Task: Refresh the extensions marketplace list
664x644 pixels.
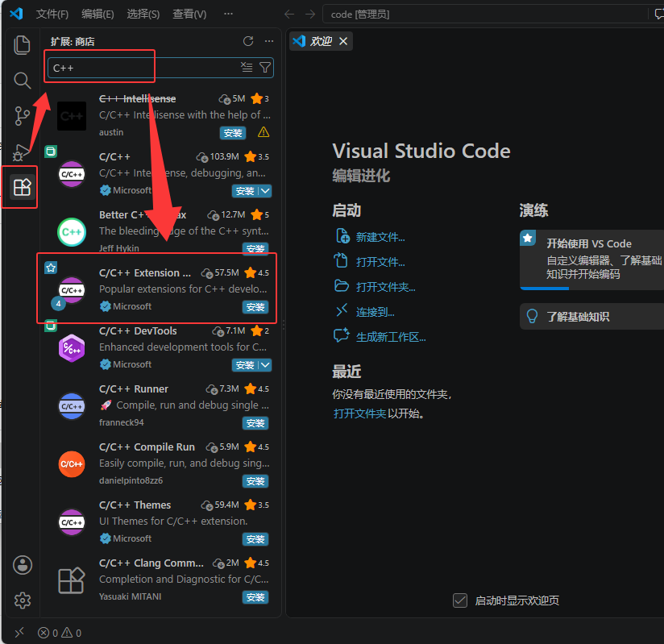Action: click(x=248, y=41)
